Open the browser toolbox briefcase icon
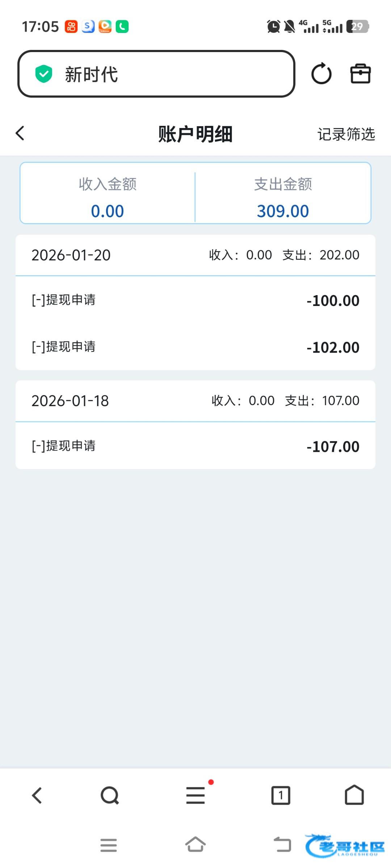 pos(360,74)
